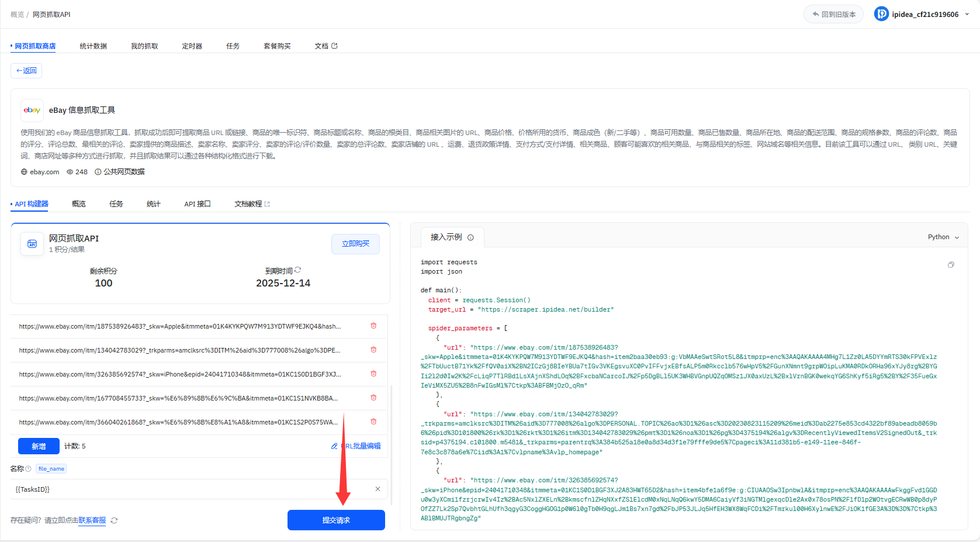Switch to the API 接口 sub-tab

(198, 204)
